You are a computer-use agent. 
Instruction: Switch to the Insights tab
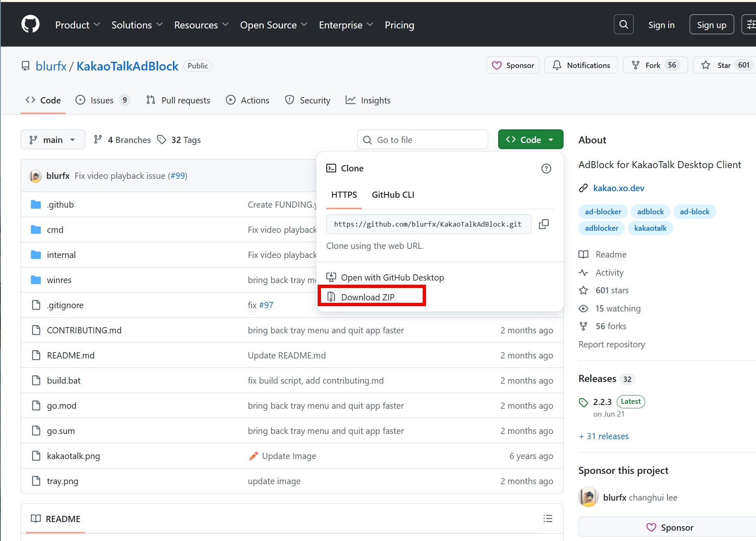coord(368,100)
